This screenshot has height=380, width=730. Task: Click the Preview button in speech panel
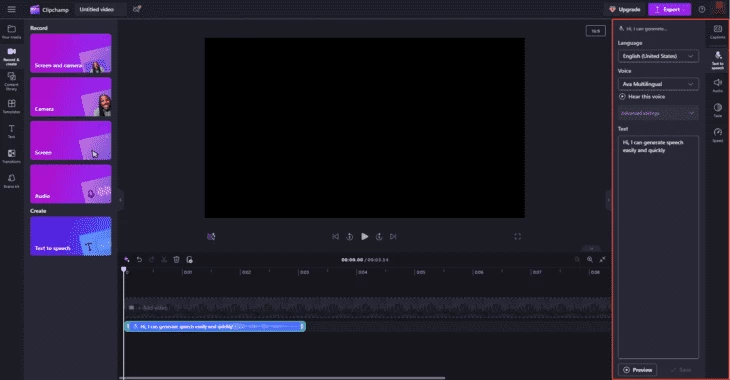tap(637, 370)
